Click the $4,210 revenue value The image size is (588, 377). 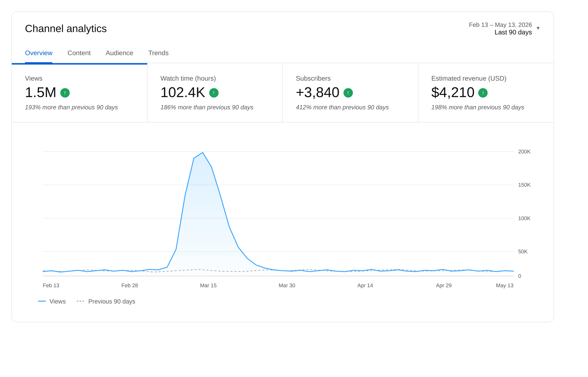(x=453, y=93)
